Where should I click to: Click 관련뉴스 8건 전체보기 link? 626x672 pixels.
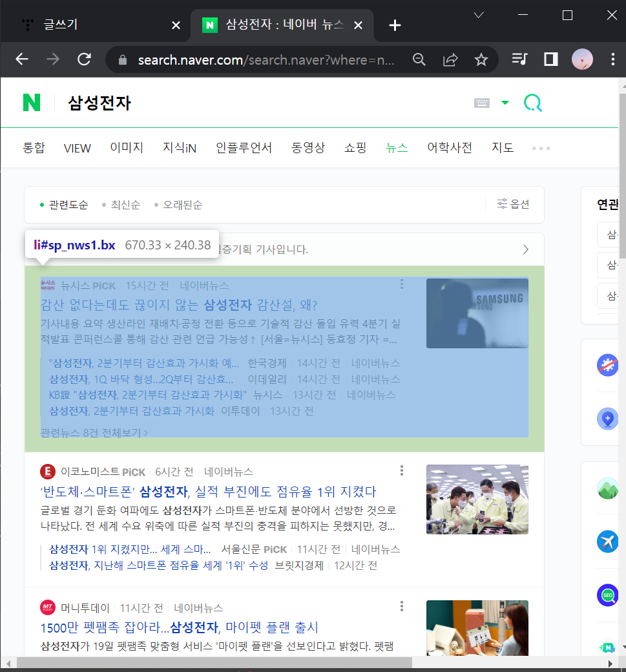pos(94,433)
